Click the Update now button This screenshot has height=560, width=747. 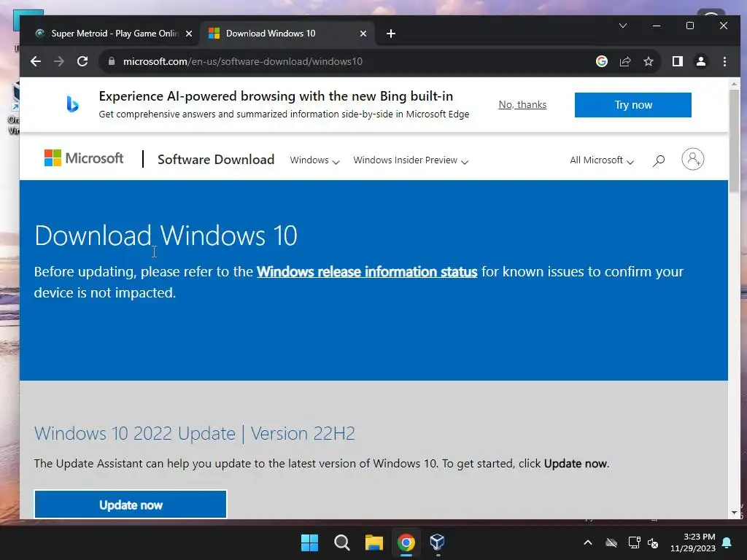[131, 505]
